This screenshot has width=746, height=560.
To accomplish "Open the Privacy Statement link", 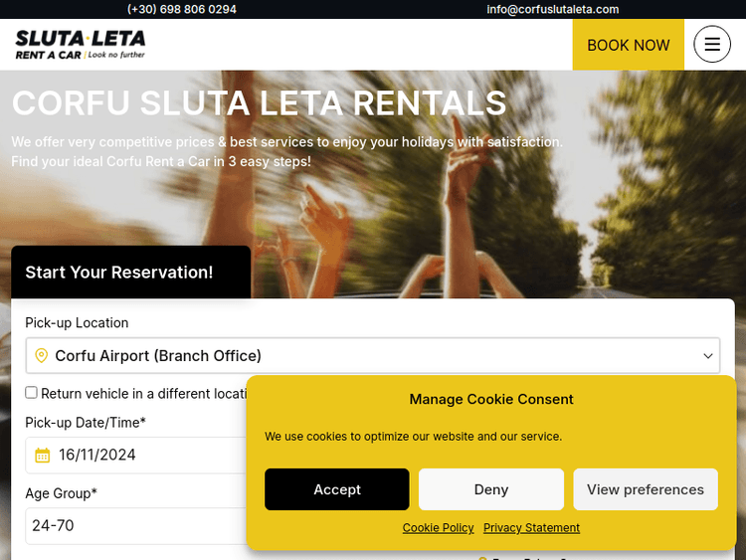I will click(x=531, y=528).
